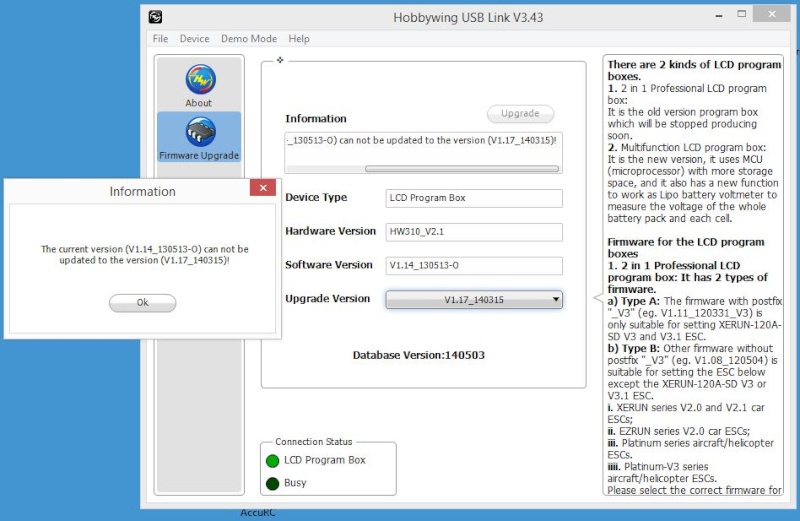The image size is (800, 521).
Task: Click the Upgrade button
Action: pos(520,113)
